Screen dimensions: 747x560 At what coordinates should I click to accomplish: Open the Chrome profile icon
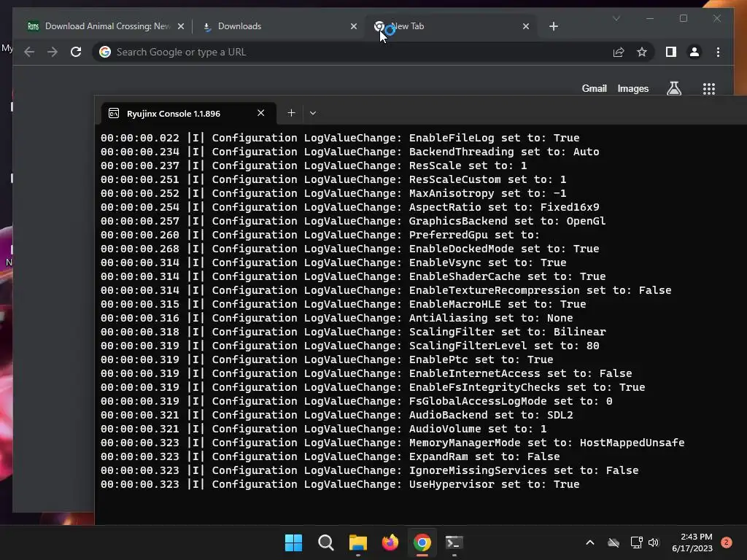point(694,52)
